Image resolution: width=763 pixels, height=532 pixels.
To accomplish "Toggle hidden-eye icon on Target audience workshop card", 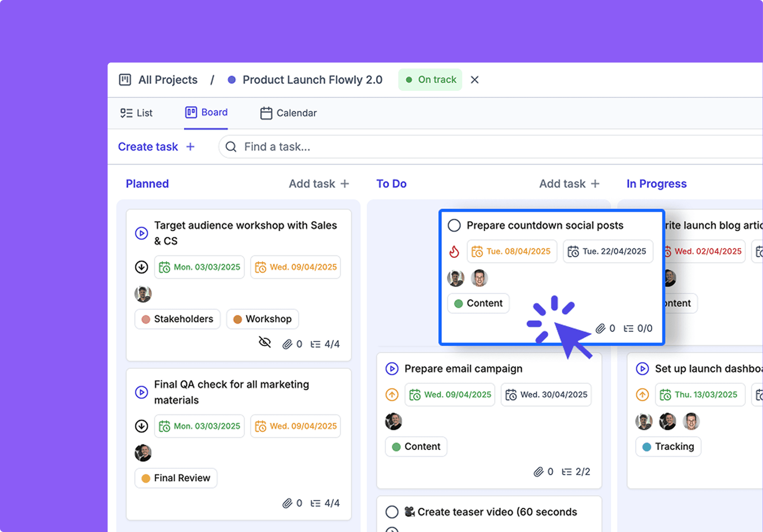I will tap(265, 342).
